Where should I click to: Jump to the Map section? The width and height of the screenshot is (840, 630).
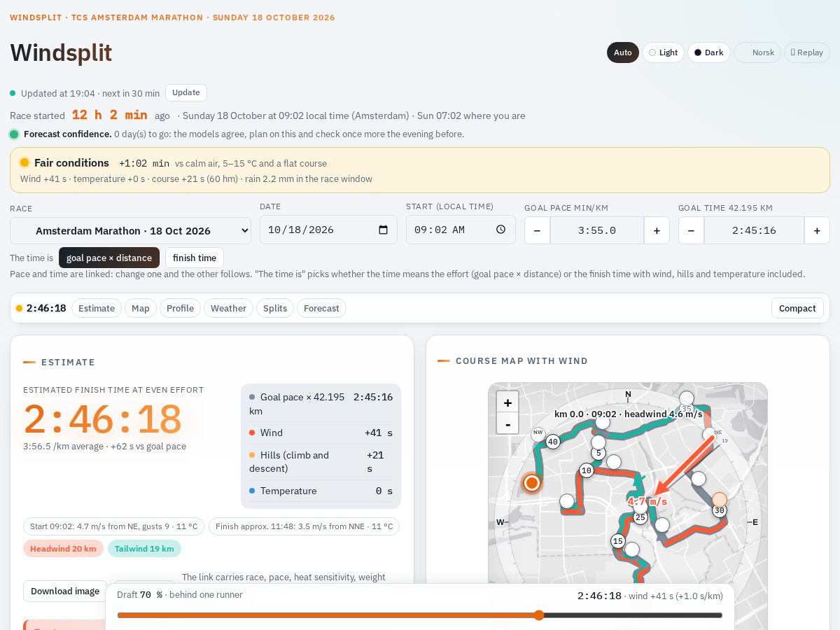tap(141, 308)
